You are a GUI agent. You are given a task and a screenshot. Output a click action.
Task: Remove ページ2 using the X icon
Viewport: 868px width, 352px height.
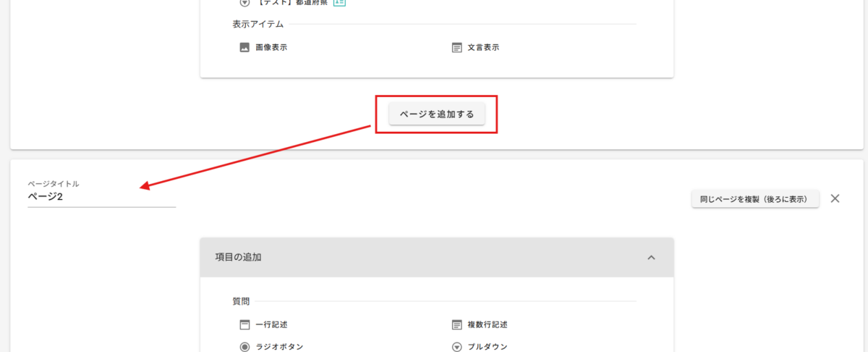point(835,198)
